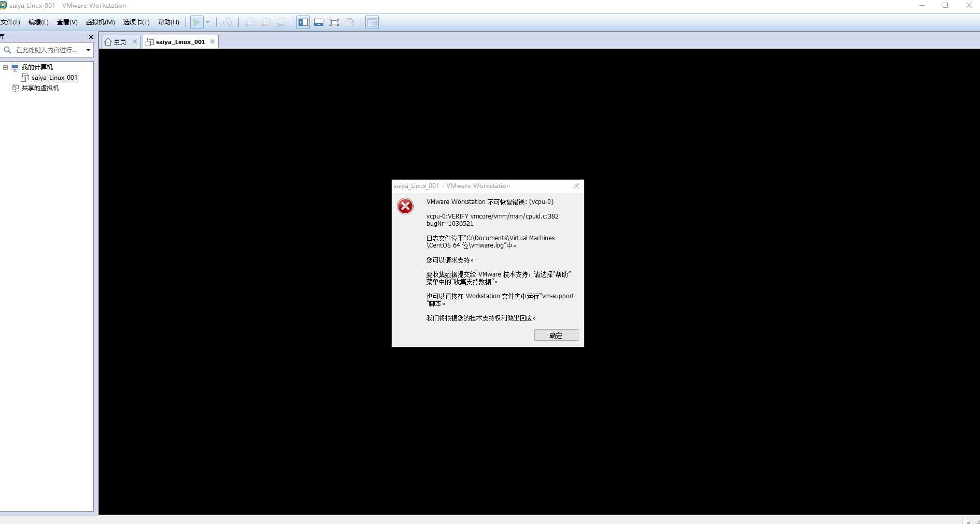Click the status bar message icon
Image resolution: width=980 pixels, height=524 pixels.
click(x=965, y=520)
